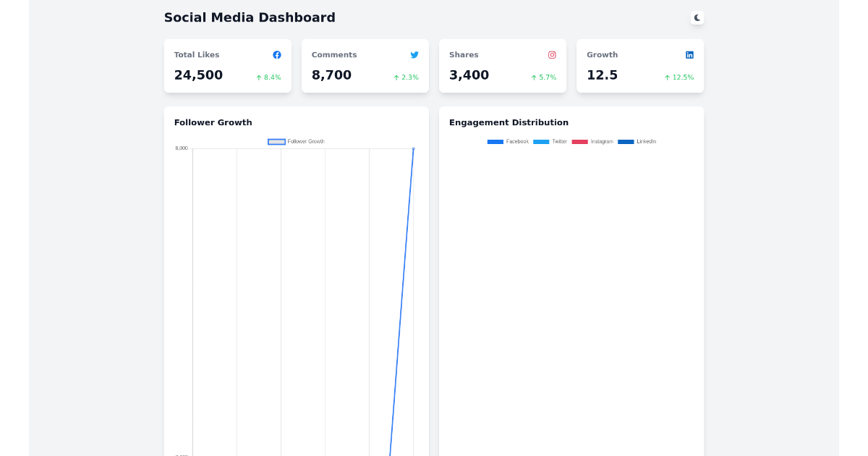
Task: Click the Social Media Dashboard title
Action: (250, 17)
